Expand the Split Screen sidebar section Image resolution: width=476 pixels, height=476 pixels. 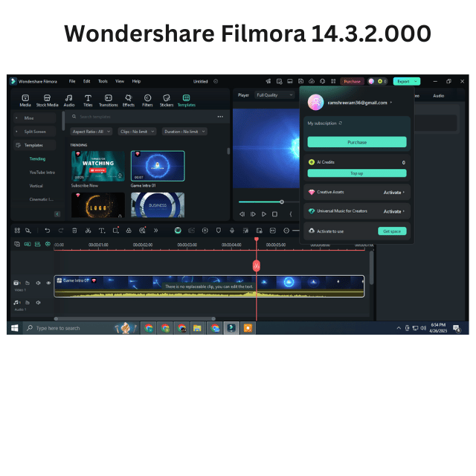[x=16, y=132]
